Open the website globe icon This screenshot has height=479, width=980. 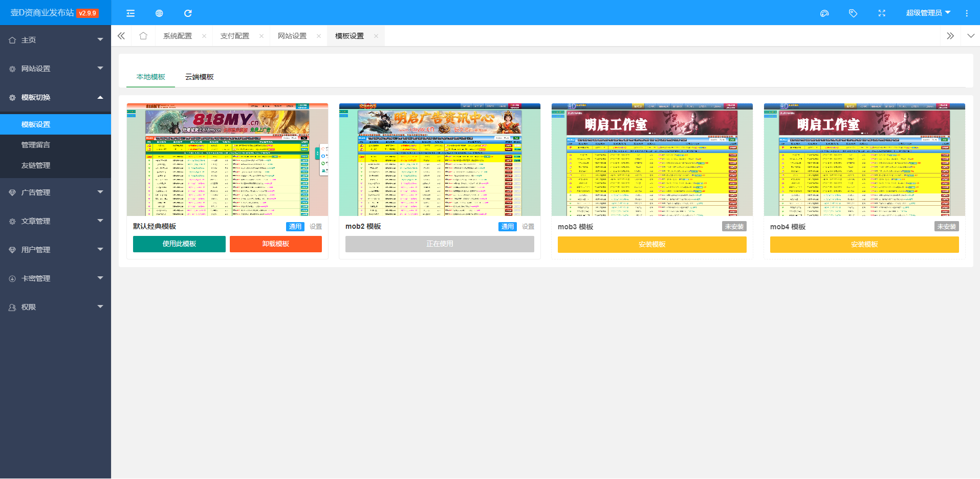pos(159,13)
